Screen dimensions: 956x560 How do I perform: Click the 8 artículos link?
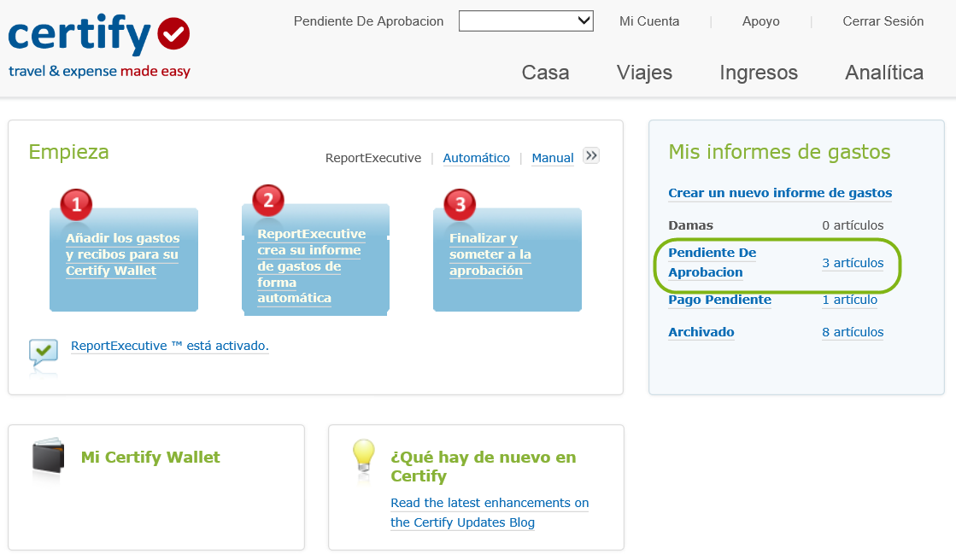(853, 332)
